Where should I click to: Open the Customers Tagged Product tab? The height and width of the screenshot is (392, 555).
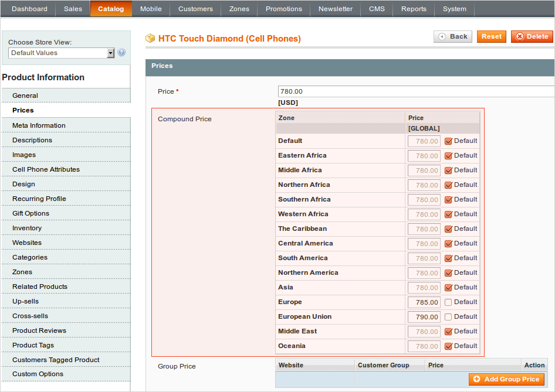pyautogui.click(x=66, y=360)
